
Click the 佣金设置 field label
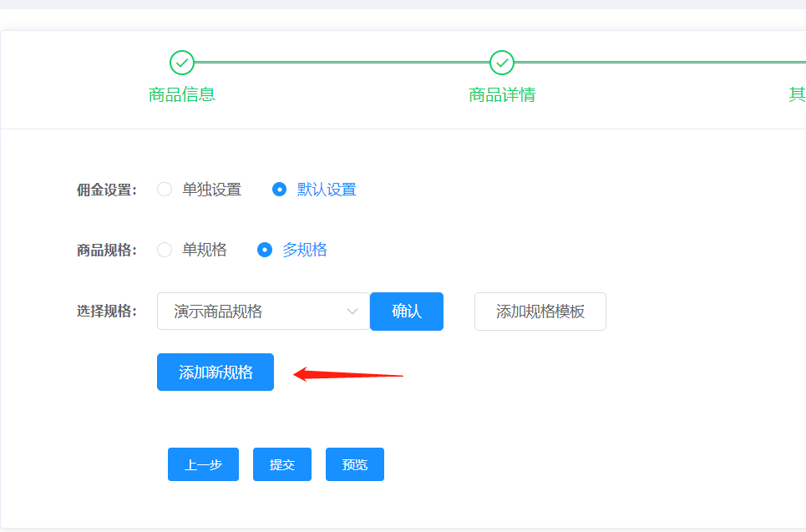[106, 190]
